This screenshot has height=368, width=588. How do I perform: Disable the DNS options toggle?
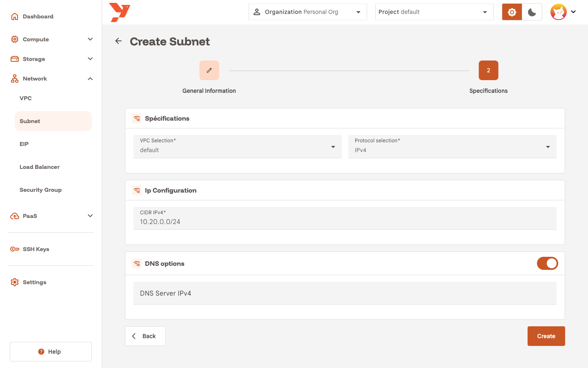tap(547, 263)
